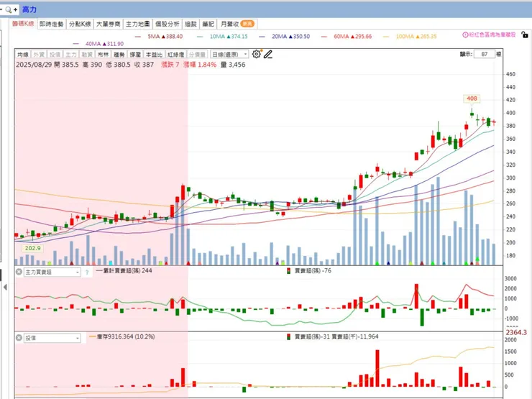Toggle the 均線 moving average overlay
532x399 pixels.
[23, 55]
